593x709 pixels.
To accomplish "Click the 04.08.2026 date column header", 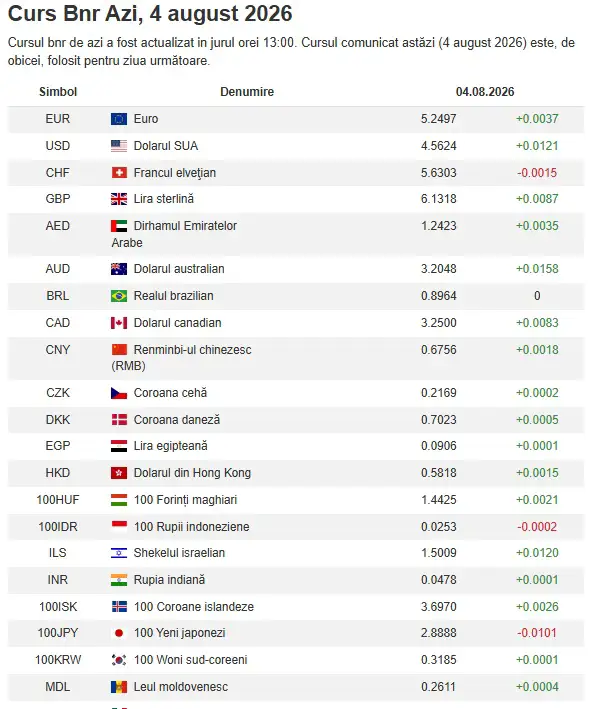I will 485,92.
